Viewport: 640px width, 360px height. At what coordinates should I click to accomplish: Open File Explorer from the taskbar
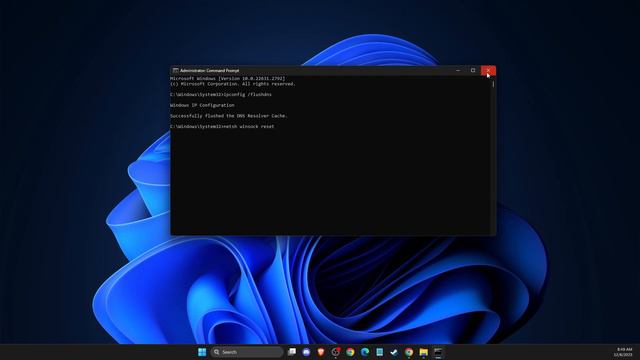[x=423, y=352]
